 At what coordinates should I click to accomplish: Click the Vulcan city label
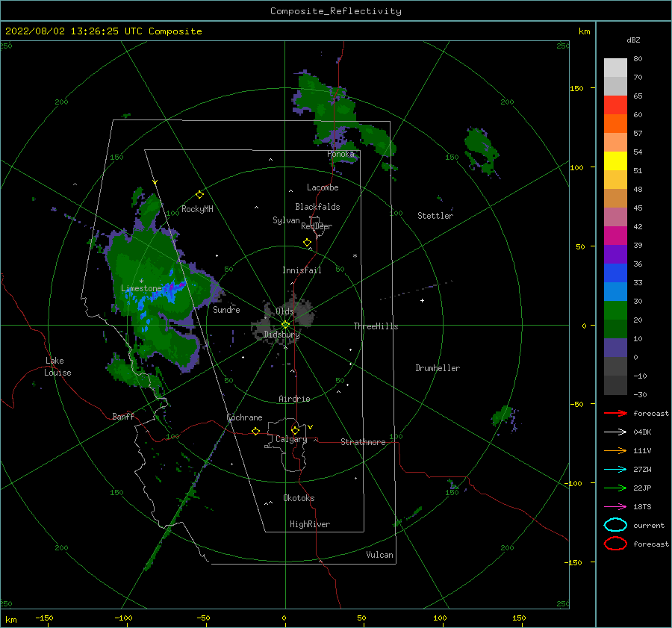pyautogui.click(x=379, y=555)
